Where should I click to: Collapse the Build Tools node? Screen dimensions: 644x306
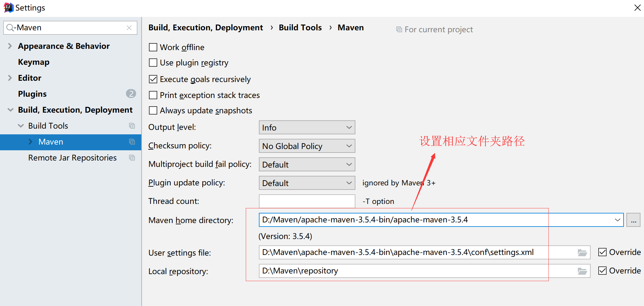tap(21, 126)
